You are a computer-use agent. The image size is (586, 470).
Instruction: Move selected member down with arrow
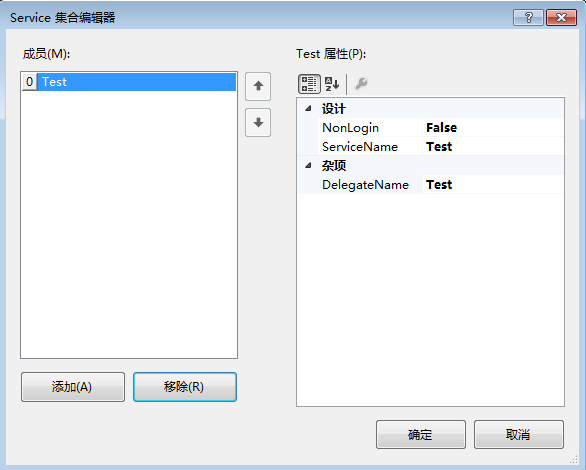point(258,123)
